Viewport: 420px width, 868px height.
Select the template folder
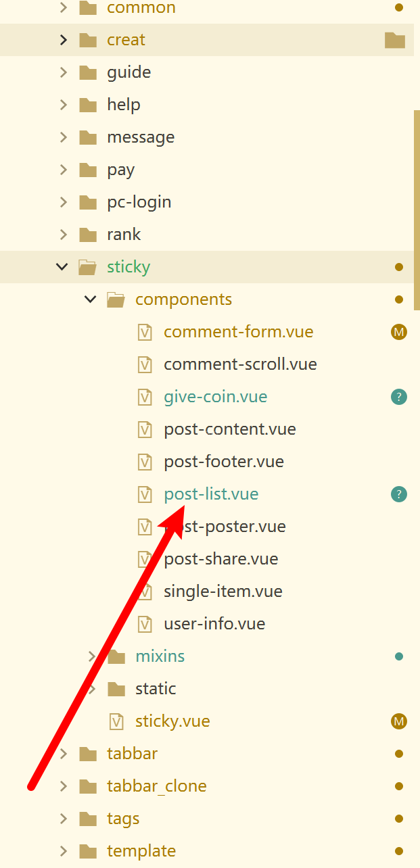pos(141,851)
